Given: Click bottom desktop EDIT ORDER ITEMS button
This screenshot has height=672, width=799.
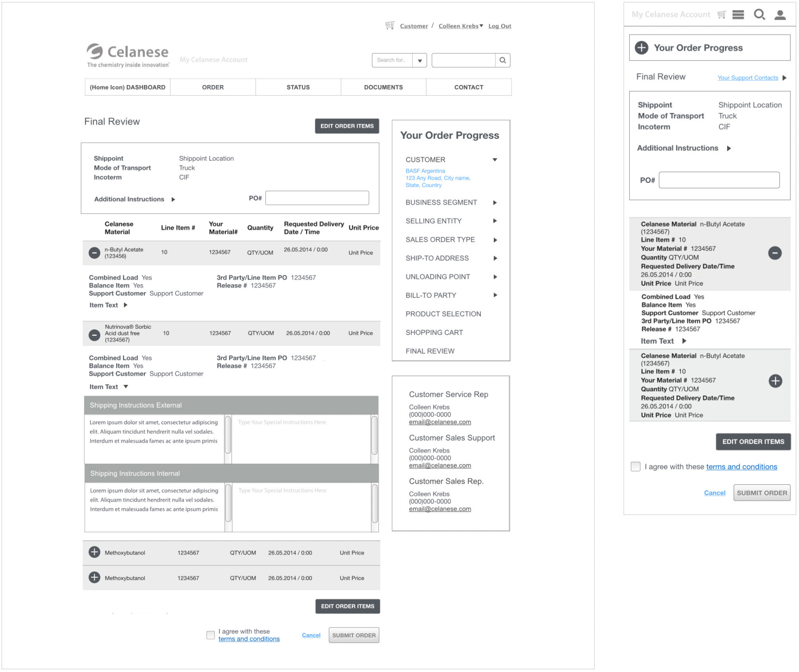Looking at the screenshot, I should [x=347, y=606].
